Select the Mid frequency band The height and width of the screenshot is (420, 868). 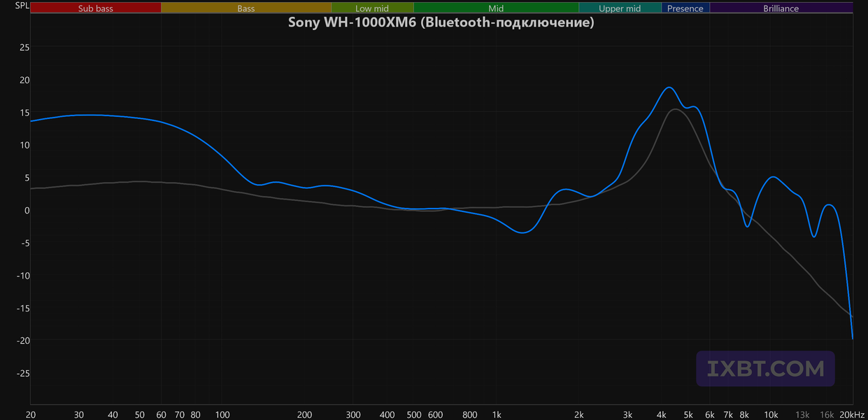496,8
